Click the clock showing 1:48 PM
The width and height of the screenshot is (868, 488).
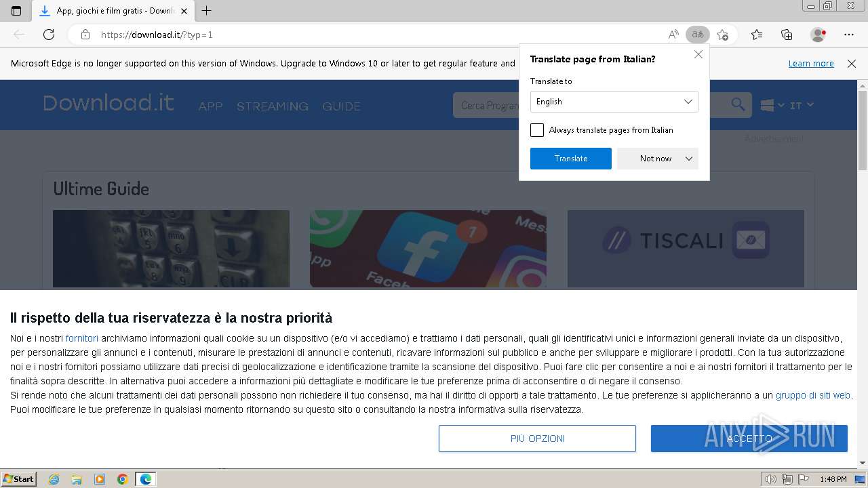pyautogui.click(x=833, y=479)
